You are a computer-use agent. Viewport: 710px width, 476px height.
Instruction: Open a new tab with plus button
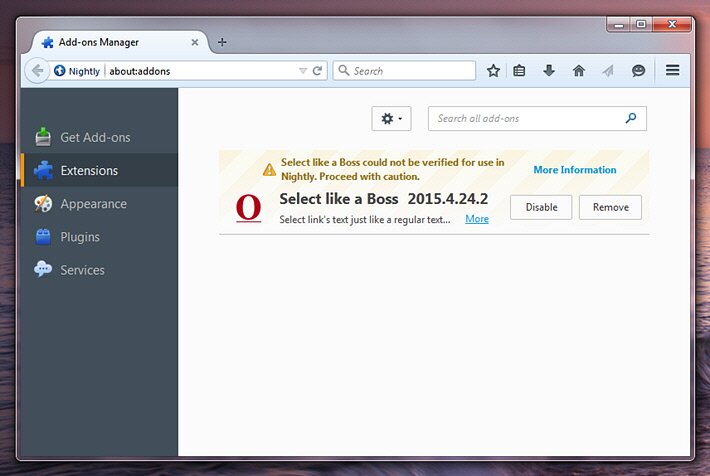point(222,42)
